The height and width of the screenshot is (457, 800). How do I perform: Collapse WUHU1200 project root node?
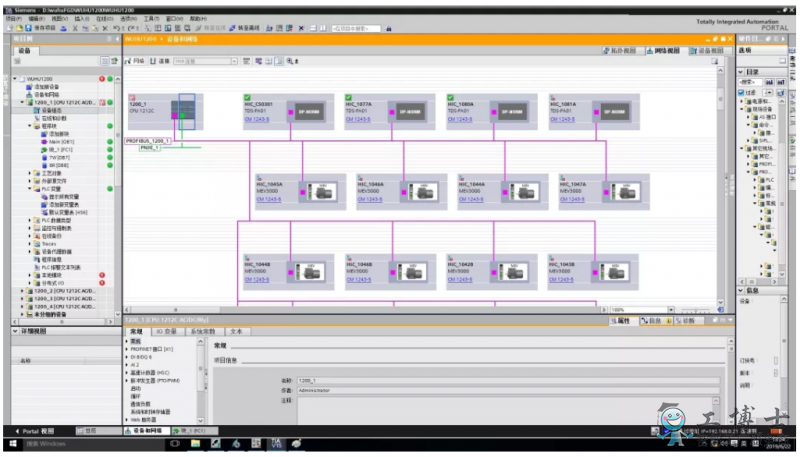pos(15,79)
